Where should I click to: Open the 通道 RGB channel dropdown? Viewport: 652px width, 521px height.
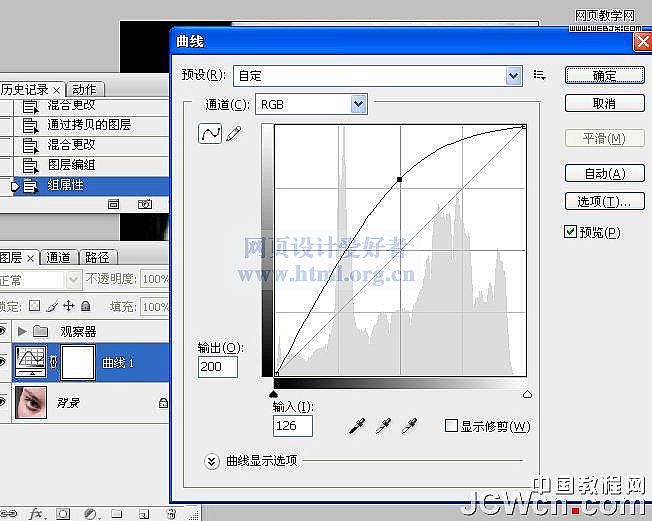pyautogui.click(x=358, y=104)
